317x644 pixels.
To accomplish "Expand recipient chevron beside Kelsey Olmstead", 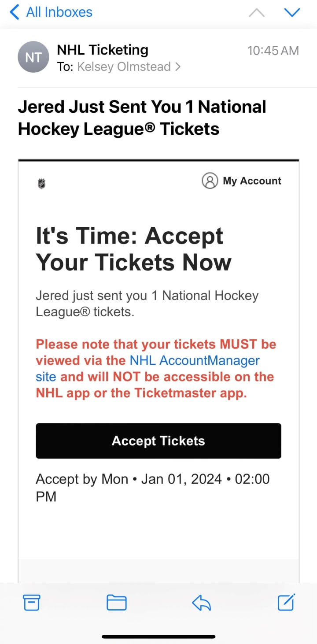I will [x=178, y=67].
